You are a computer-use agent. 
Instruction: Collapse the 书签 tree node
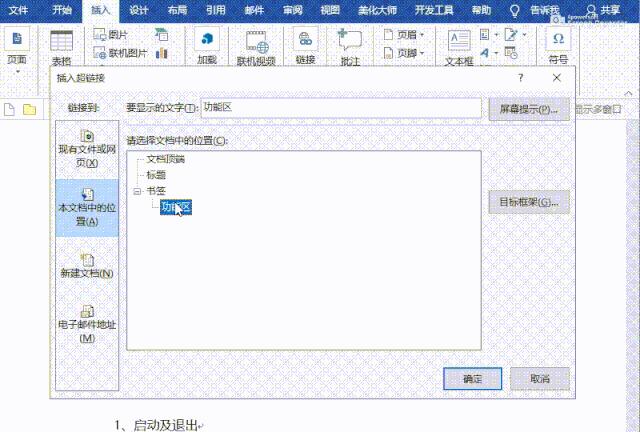pos(137,191)
